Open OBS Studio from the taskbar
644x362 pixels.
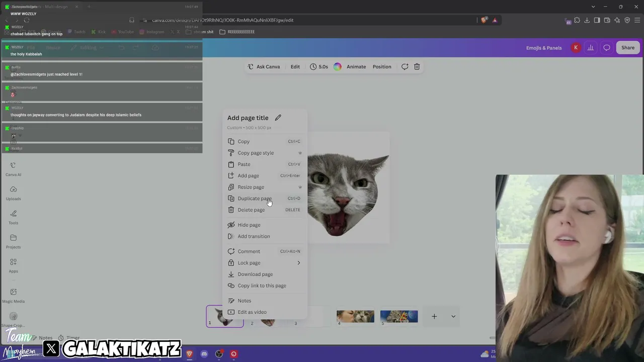point(219,354)
